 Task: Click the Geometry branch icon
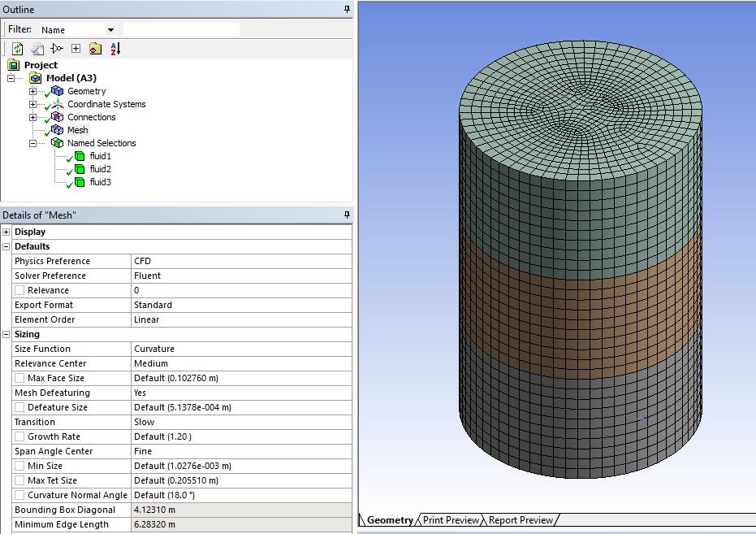pos(56,91)
